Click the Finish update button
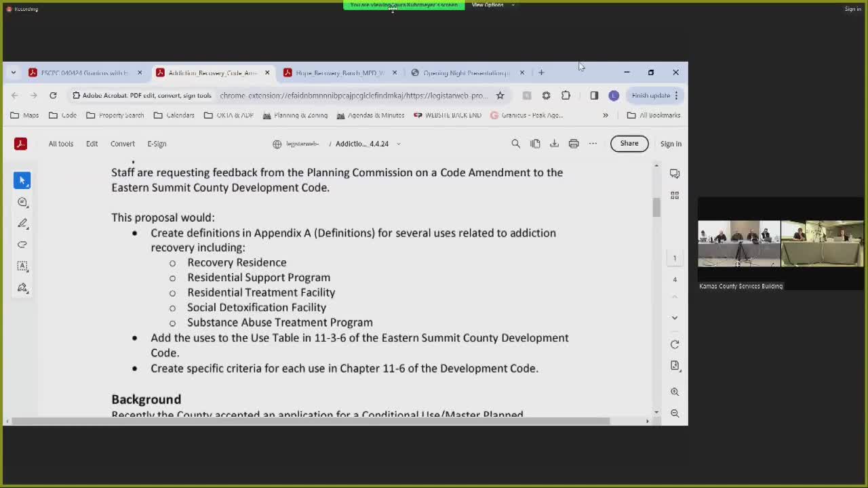This screenshot has height=488, width=868. click(655, 96)
